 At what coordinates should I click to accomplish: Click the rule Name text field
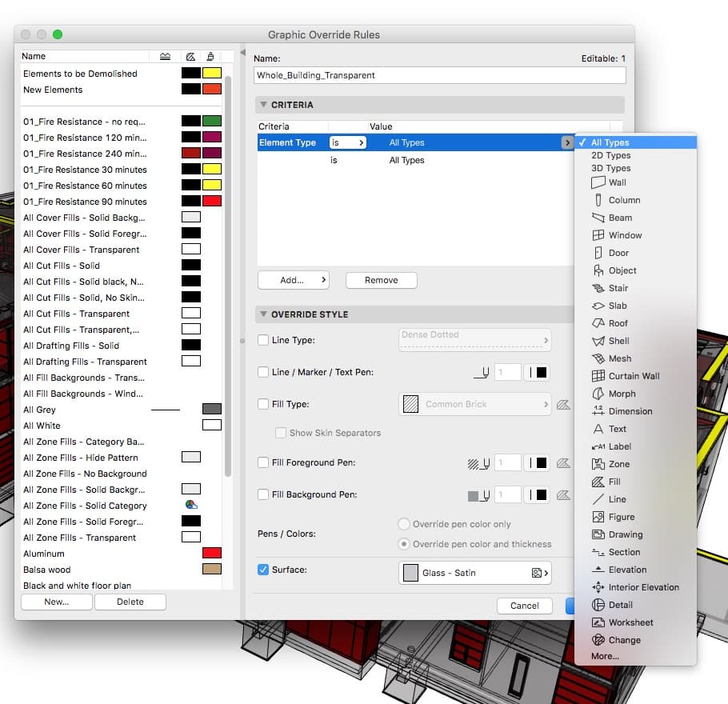point(439,75)
